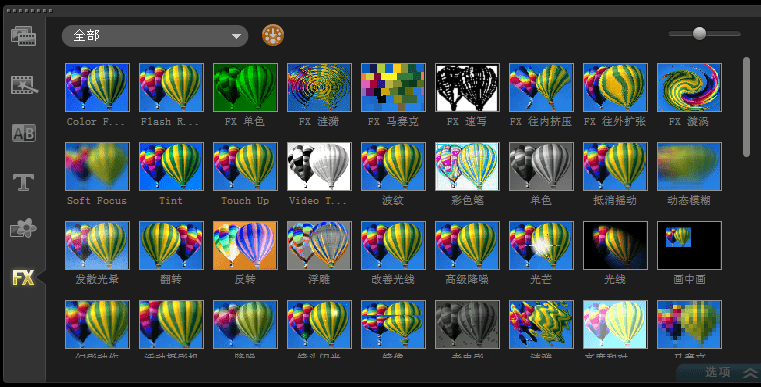Choose the FX 涟漪 ripple filter

(319, 87)
